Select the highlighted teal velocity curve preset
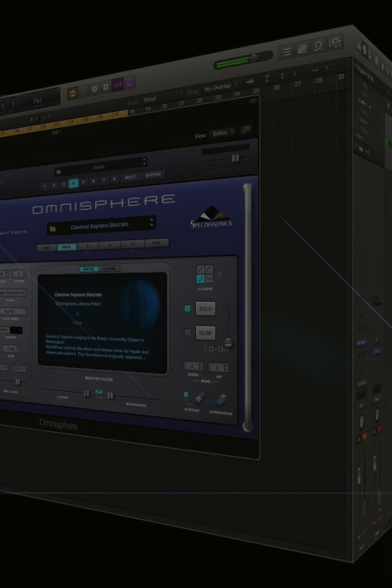Screen dimensions: 392x588 coord(200,279)
